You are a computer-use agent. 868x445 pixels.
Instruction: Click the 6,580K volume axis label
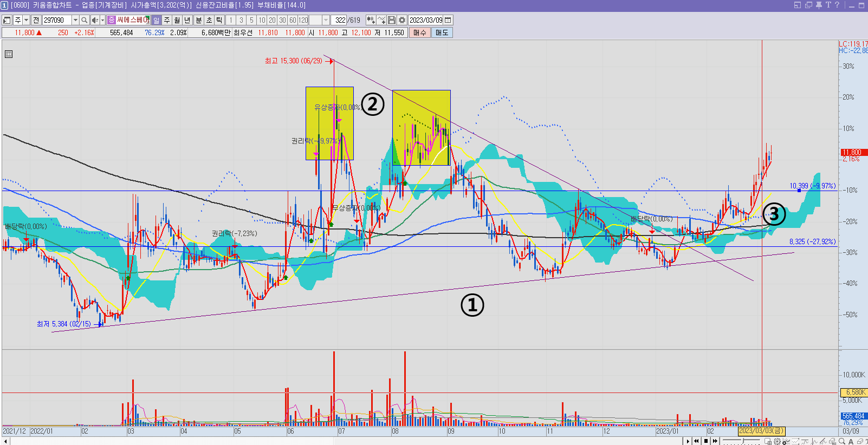(x=853, y=392)
